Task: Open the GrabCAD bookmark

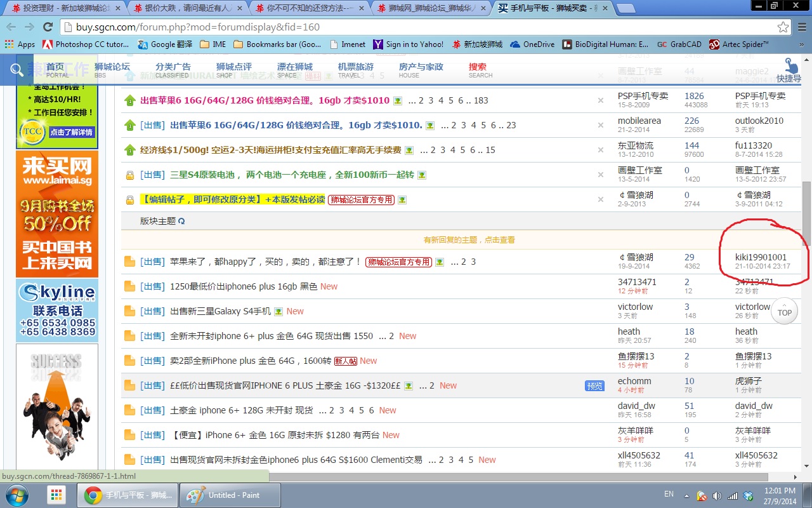Action: click(679, 44)
